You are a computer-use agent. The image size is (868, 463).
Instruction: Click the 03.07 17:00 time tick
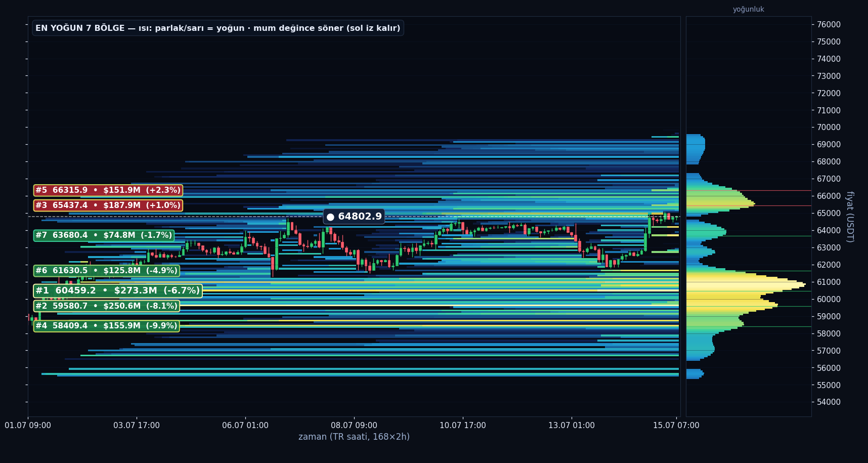137,426
